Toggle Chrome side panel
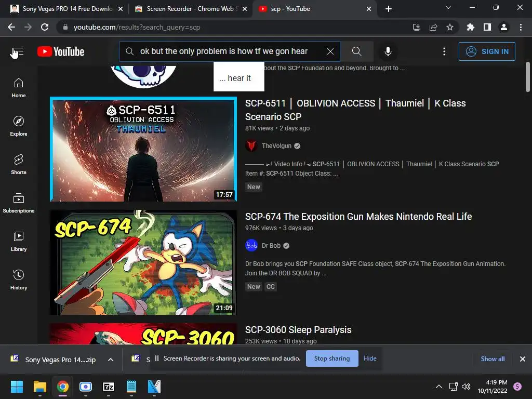532x399 pixels. pyautogui.click(x=487, y=27)
